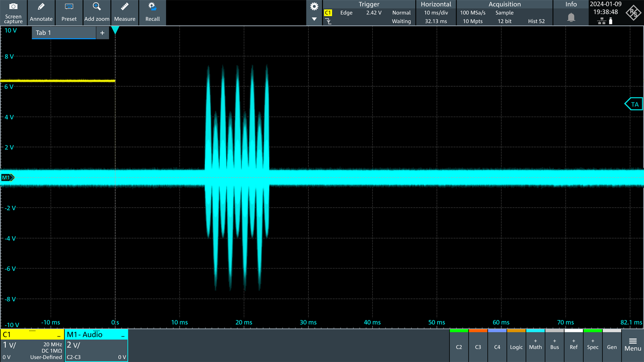Click the cyan audio burst waveform

[237, 177]
